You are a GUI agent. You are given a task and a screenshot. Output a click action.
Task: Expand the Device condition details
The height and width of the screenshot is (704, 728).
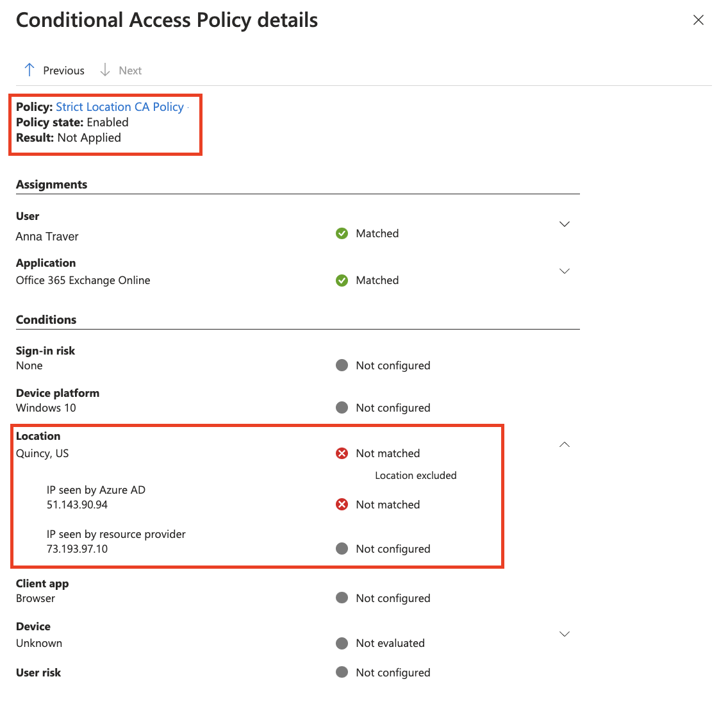tap(565, 634)
